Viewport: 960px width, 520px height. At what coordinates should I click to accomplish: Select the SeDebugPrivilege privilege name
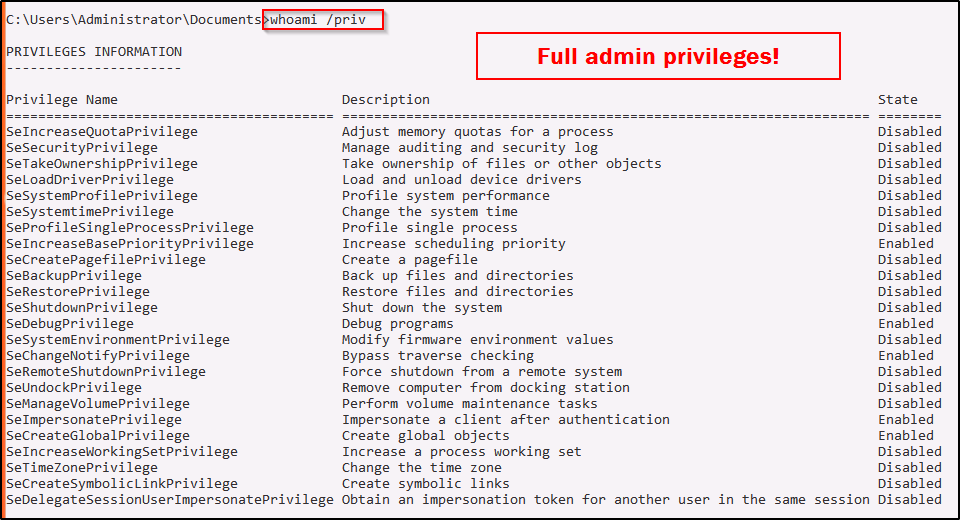[70, 323]
